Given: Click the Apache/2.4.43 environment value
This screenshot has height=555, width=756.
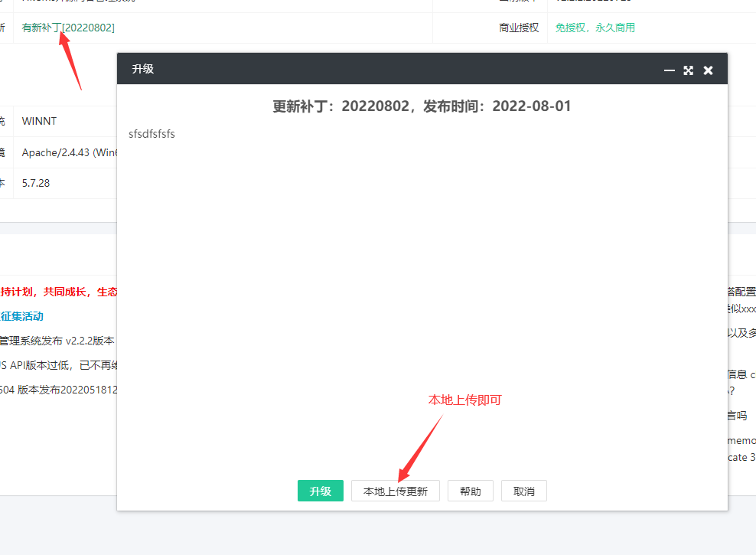Looking at the screenshot, I should point(69,152).
